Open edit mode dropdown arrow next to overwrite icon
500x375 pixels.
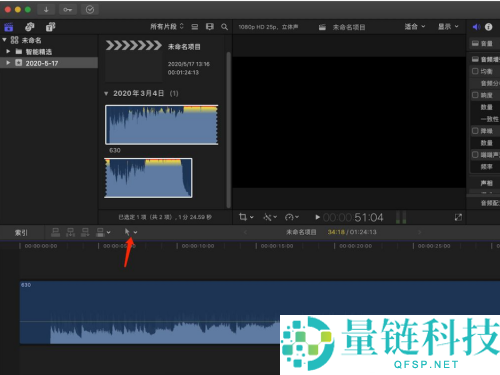pyautogui.click(x=108, y=232)
